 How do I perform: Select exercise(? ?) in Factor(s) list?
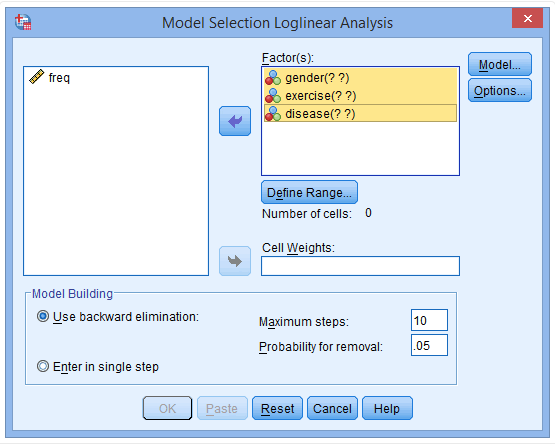tap(360, 96)
